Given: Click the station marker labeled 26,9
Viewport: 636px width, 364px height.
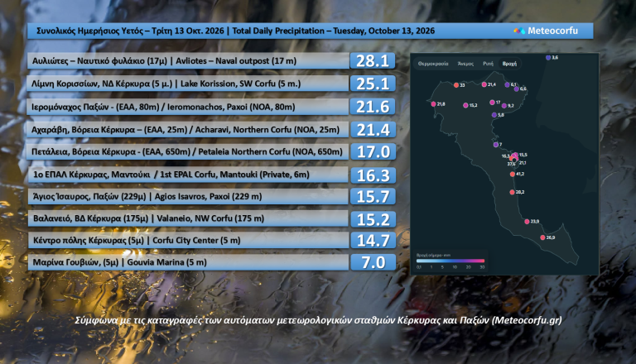Looking at the screenshot, I should (x=542, y=237).
